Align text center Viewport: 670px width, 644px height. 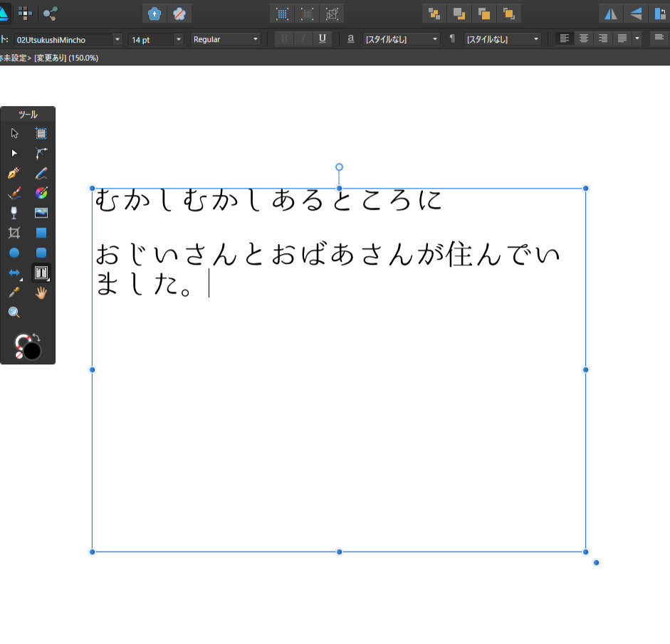point(584,39)
